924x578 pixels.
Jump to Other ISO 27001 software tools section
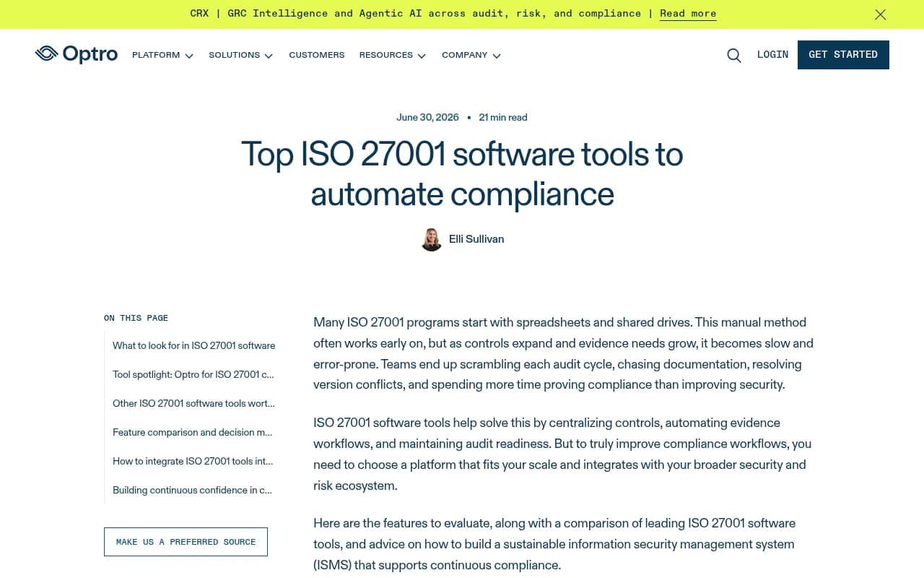(193, 403)
